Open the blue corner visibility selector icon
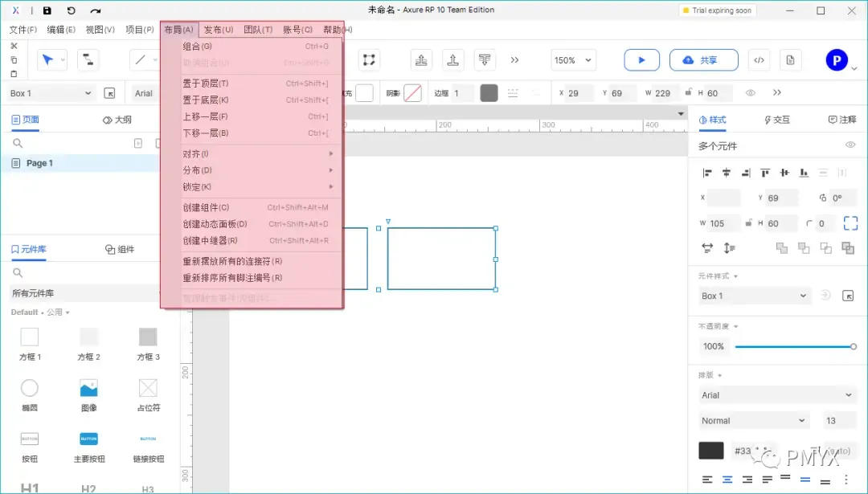Image resolution: width=868 pixels, height=494 pixels. pos(851,223)
